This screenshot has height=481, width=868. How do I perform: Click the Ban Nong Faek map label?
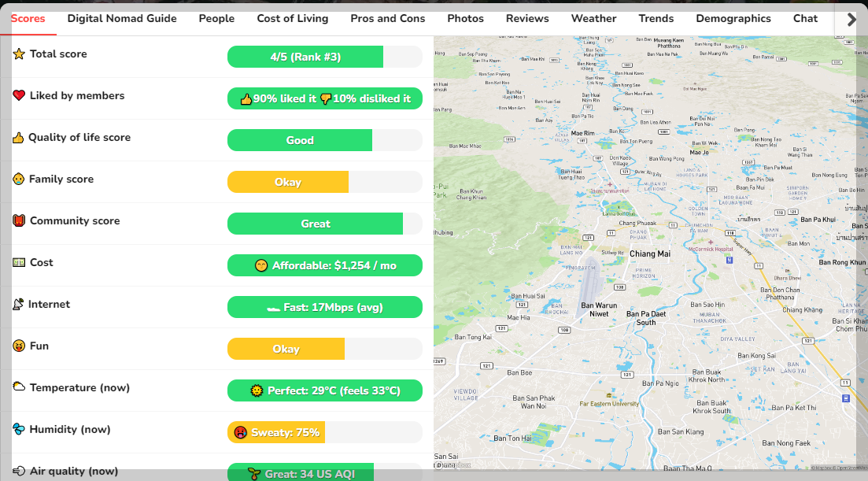pos(786,442)
